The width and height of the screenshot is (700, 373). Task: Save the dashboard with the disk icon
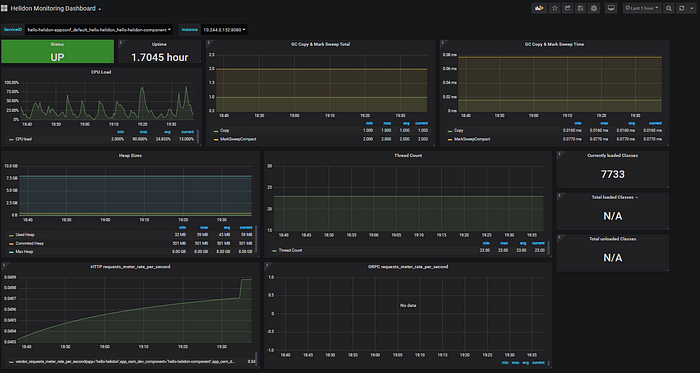pos(580,8)
